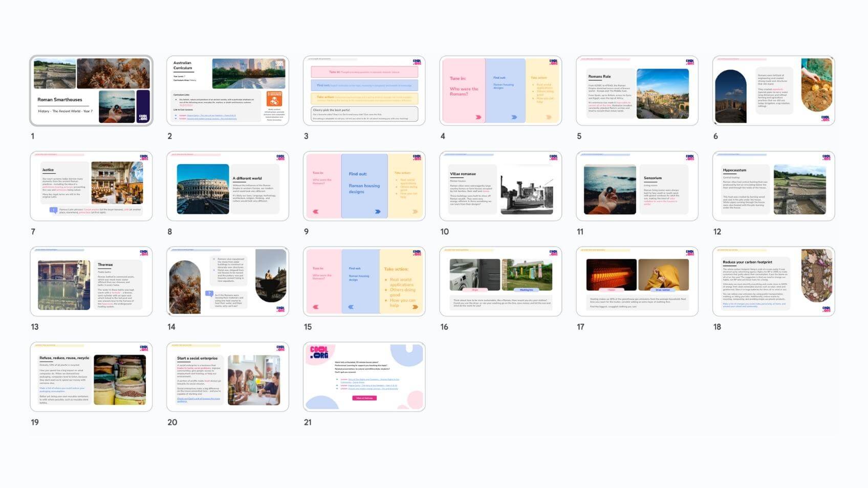Click the blue back arrow on slide 15
868x488 pixels.
[x=351, y=306]
